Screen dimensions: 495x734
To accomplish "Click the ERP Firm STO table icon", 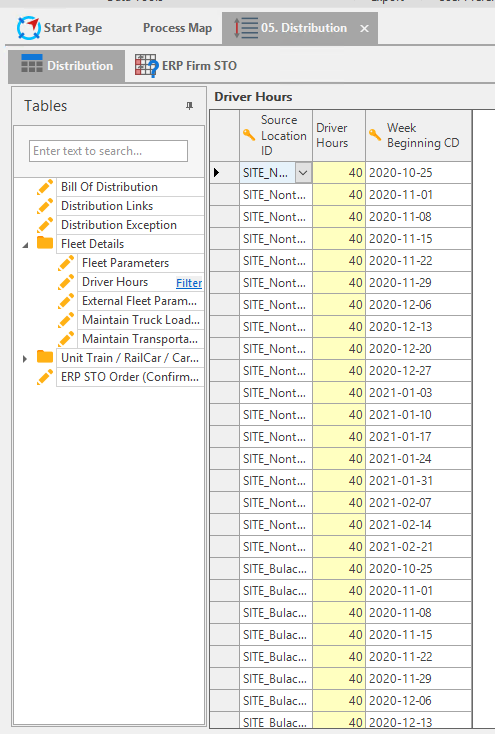I will point(146,65).
